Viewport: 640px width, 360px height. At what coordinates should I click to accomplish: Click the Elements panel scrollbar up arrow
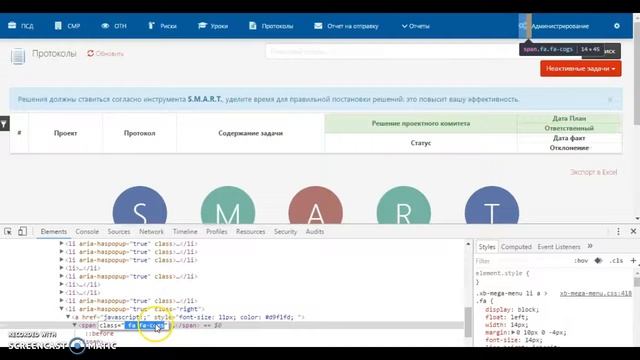468,244
